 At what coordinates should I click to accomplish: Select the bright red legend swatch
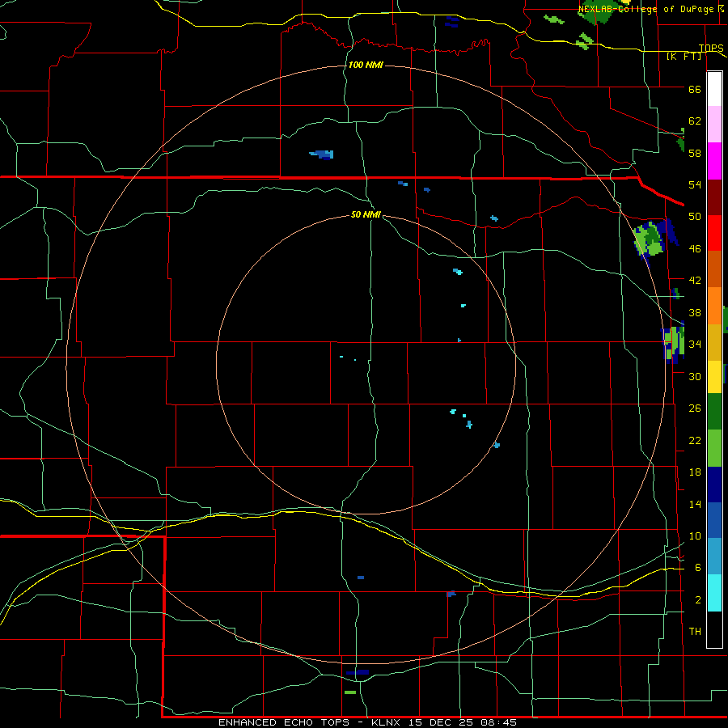[x=714, y=233]
